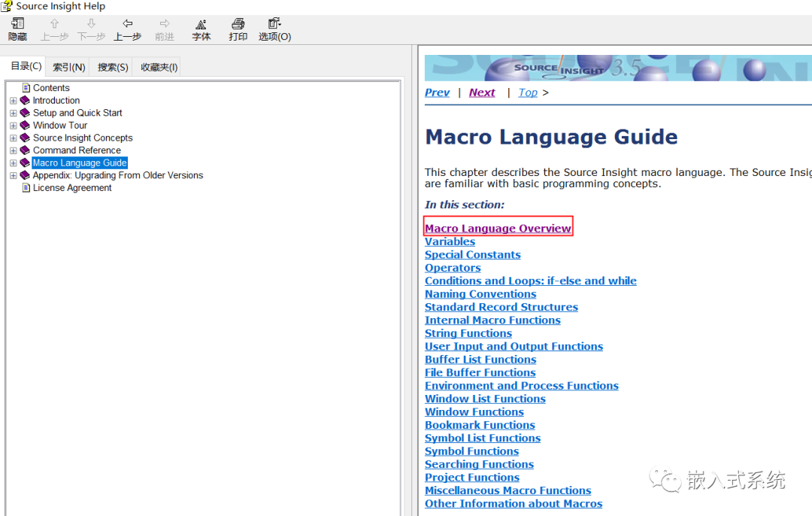Switch to the 收藏夹(I) favorites tab

click(159, 68)
